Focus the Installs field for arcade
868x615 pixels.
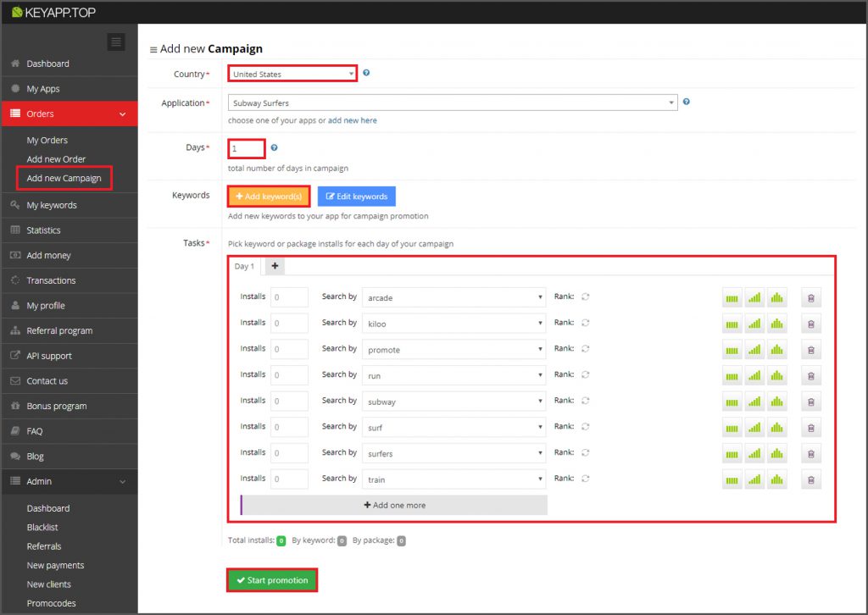tap(289, 297)
